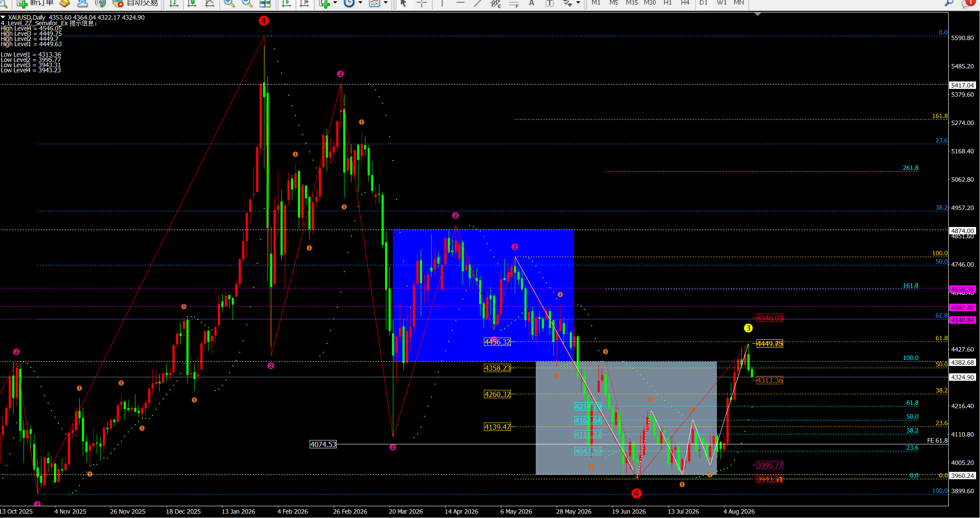
Task: Switch timeframe to H1
Action: tap(668, 3)
